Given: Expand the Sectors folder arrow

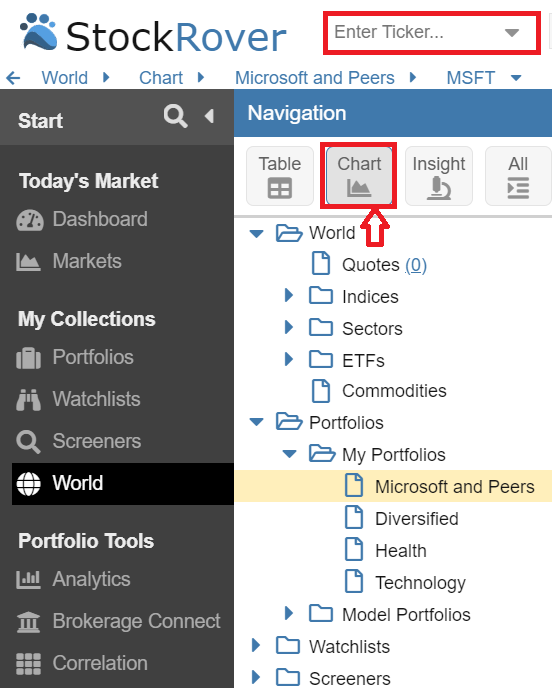Looking at the screenshot, I should 288,327.
